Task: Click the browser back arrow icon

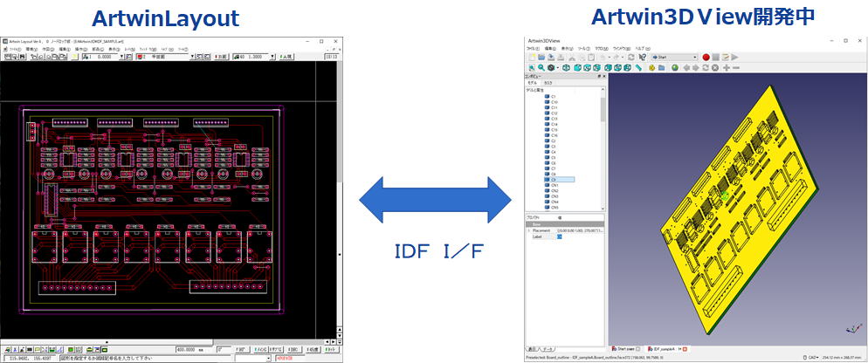Action: [x=686, y=67]
